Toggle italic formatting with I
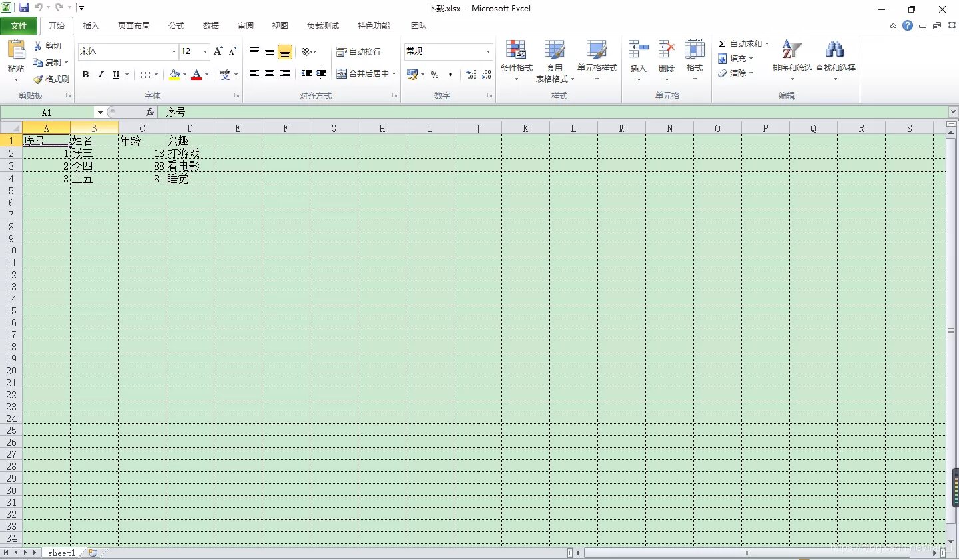 pos(101,75)
